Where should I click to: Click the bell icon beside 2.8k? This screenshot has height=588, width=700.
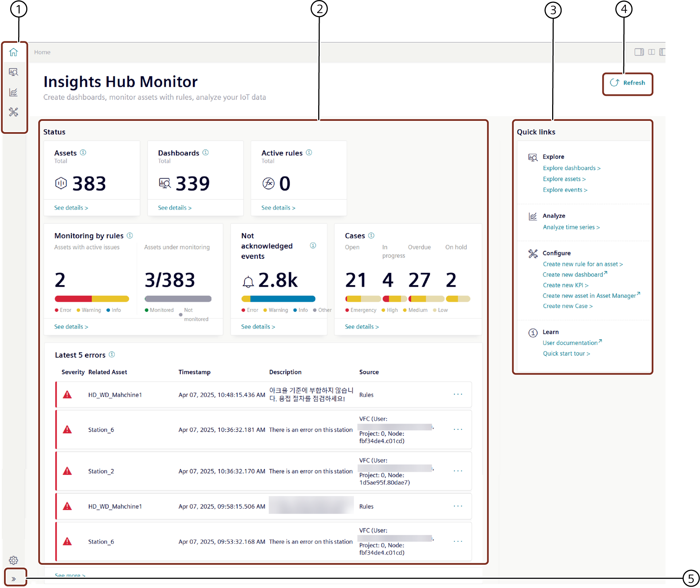click(x=248, y=282)
